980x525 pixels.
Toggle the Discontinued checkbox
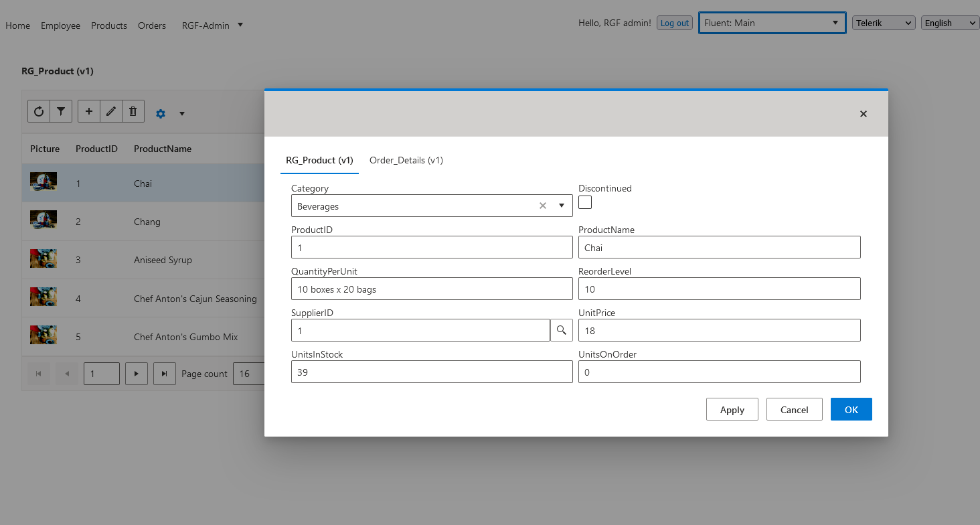[x=585, y=202]
